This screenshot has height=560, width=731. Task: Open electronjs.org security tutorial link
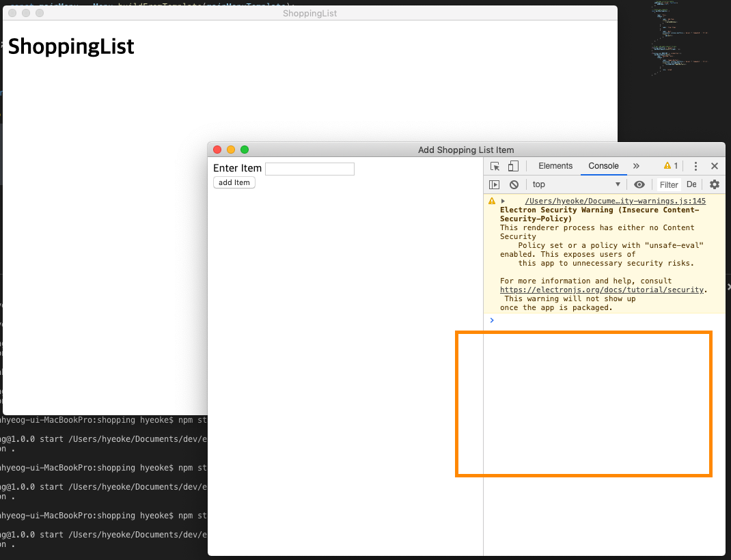(601, 290)
